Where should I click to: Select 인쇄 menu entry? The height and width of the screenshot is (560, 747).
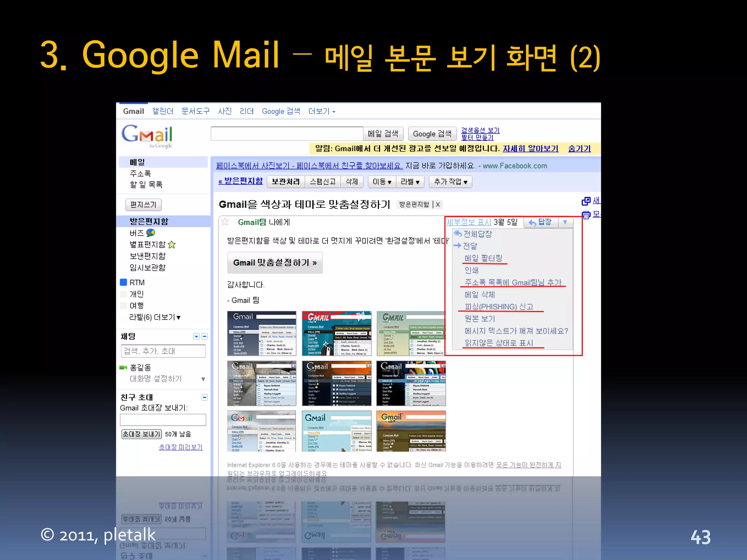click(x=471, y=270)
